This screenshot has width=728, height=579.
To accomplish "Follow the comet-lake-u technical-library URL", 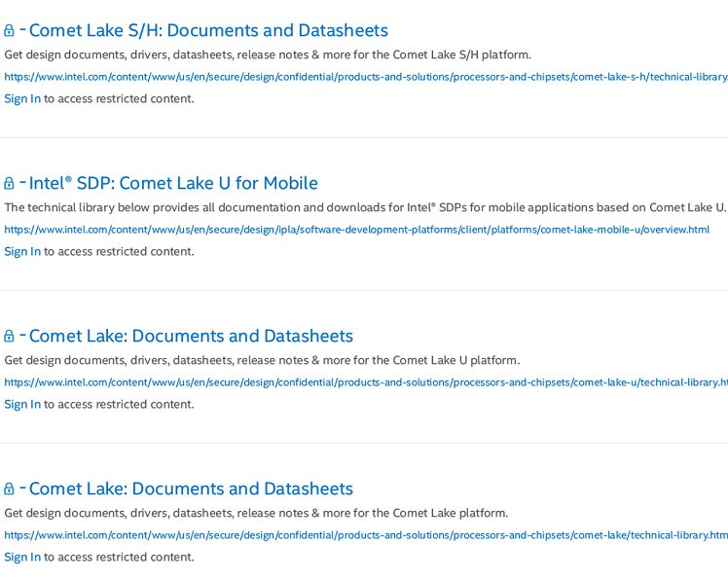I will (366, 382).
